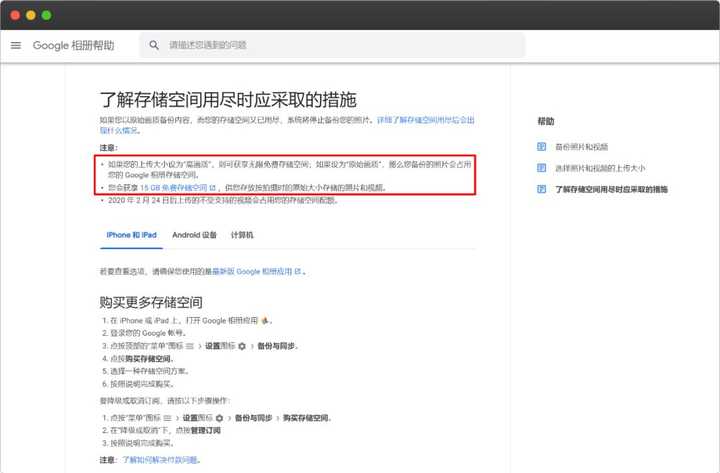Switch to the 计算机 tab
Screen dimensions: 720x473
click(x=242, y=235)
